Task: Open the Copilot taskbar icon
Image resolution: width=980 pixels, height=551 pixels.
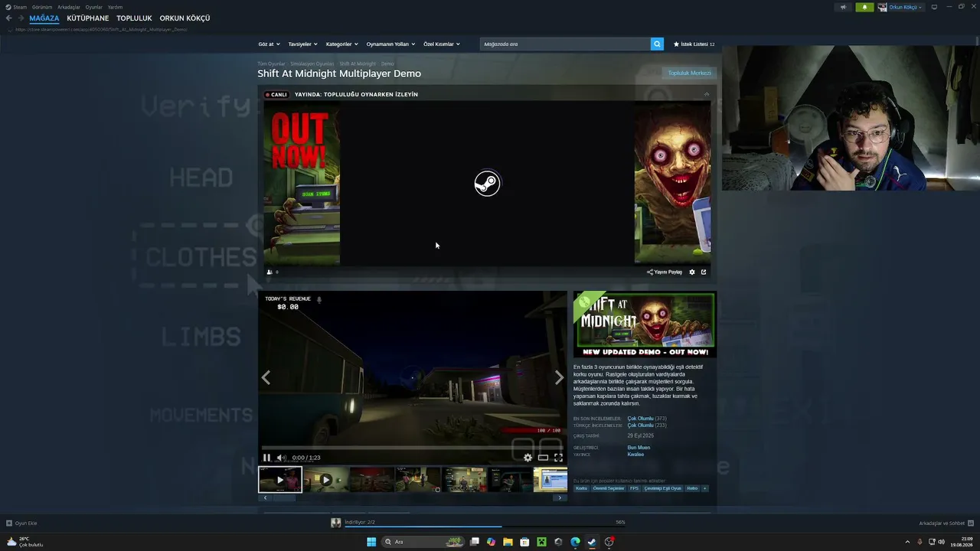Action: (x=492, y=542)
